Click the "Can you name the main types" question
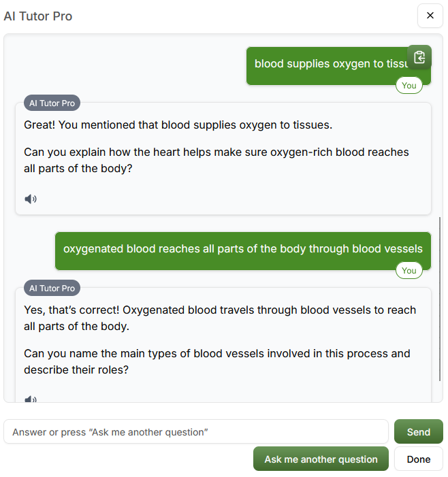The image size is (448, 477). pyautogui.click(x=217, y=362)
